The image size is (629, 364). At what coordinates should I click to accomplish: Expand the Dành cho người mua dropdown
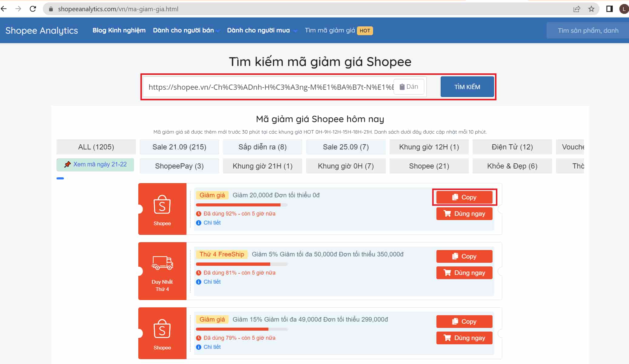pyautogui.click(x=262, y=30)
